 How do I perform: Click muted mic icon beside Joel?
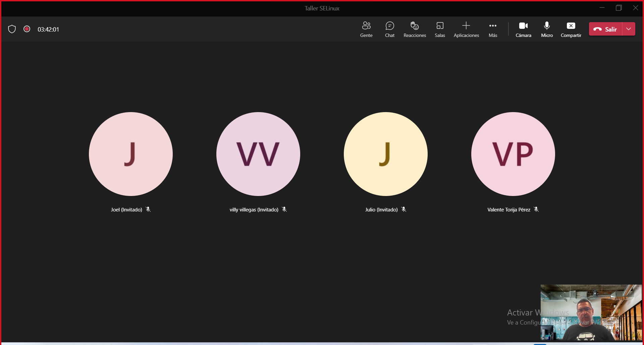[148, 209]
